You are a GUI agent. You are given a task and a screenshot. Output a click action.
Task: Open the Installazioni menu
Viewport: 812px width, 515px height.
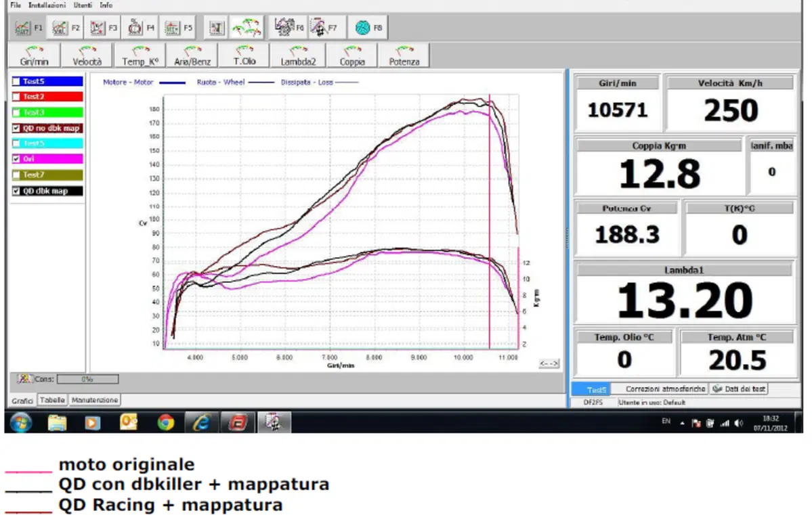click(47, 5)
